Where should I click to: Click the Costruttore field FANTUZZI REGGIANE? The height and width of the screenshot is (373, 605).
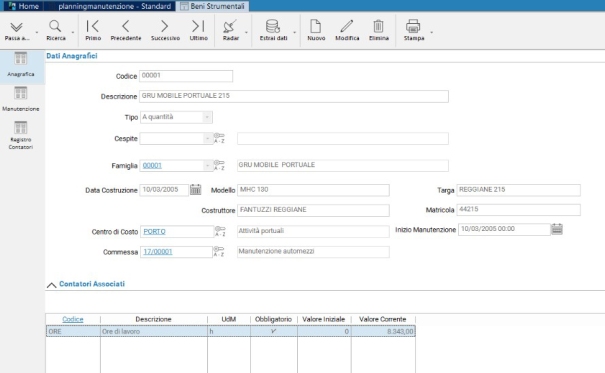tap(313, 210)
